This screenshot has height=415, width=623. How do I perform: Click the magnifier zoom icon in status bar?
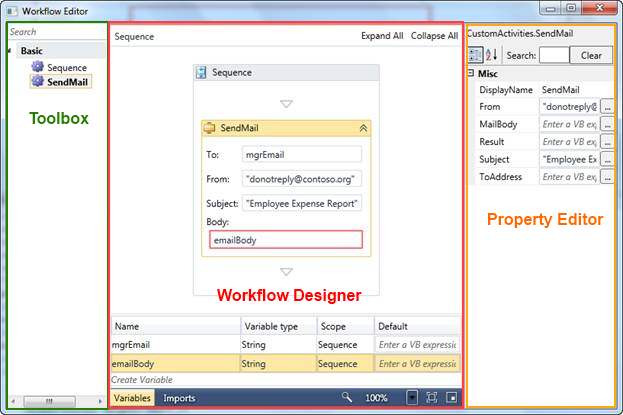[347, 397]
